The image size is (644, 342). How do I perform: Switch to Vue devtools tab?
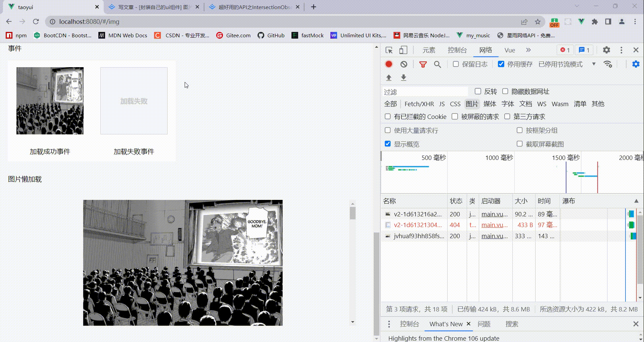coord(510,50)
